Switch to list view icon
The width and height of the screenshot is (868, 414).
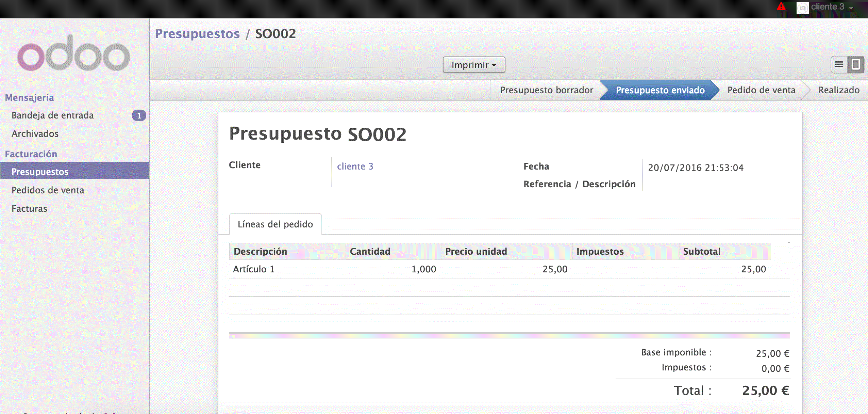(839, 65)
